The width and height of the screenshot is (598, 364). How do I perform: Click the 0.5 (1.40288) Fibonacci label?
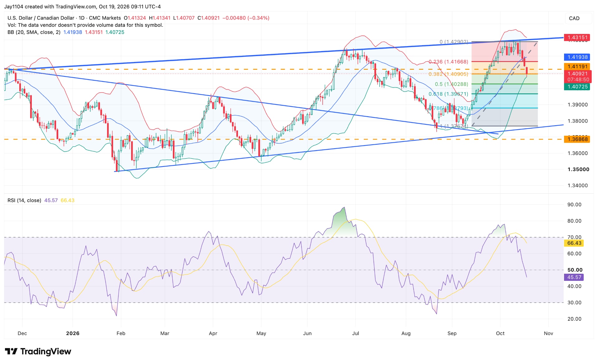451,84
